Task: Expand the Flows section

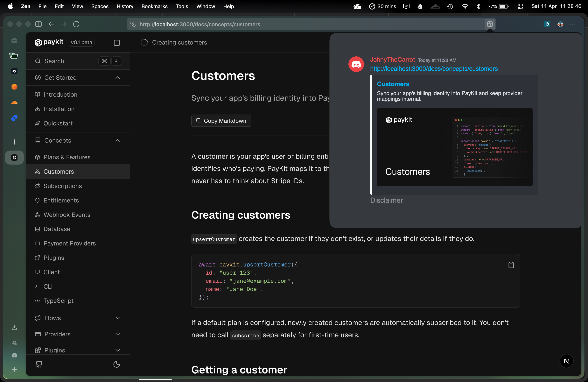Action: coord(118,318)
